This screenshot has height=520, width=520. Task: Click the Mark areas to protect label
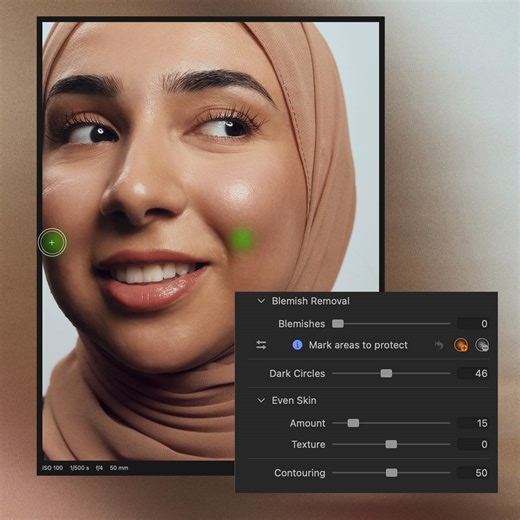358,345
